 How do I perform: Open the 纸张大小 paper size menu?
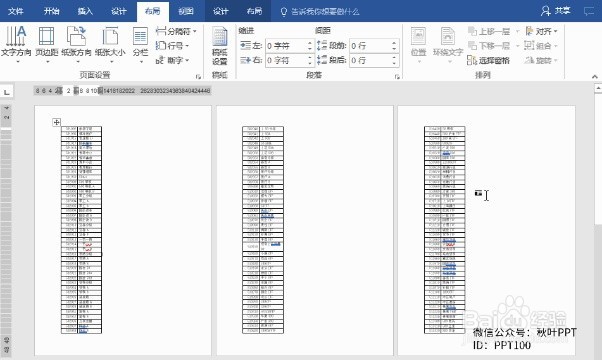[110, 44]
